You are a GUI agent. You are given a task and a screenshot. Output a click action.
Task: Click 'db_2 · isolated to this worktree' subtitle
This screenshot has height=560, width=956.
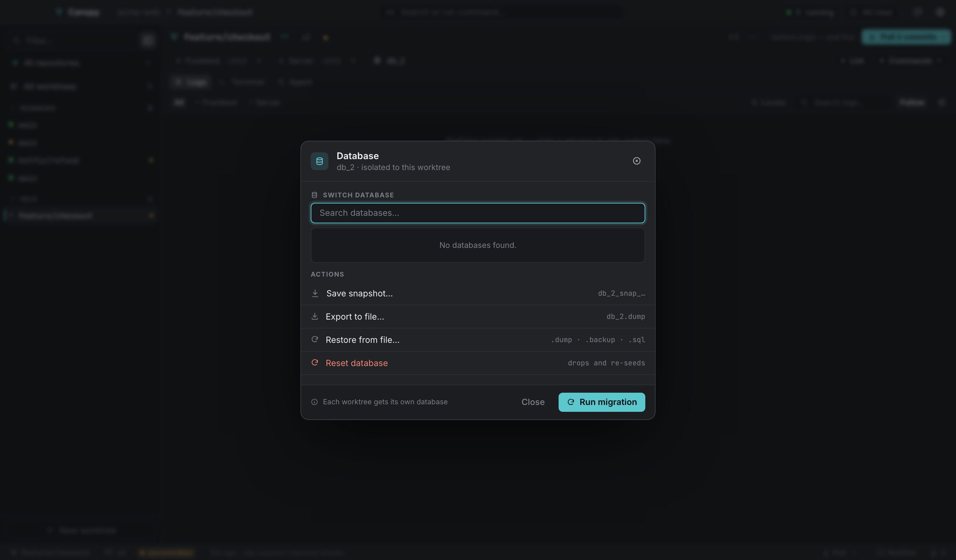point(393,167)
